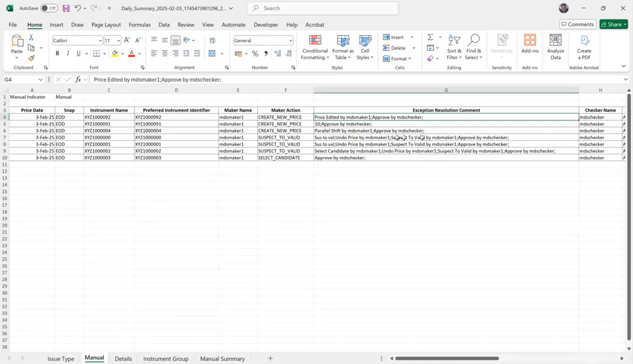Open the Format cells dropdown
Viewport: 633px width, 364px height.
click(x=397, y=59)
